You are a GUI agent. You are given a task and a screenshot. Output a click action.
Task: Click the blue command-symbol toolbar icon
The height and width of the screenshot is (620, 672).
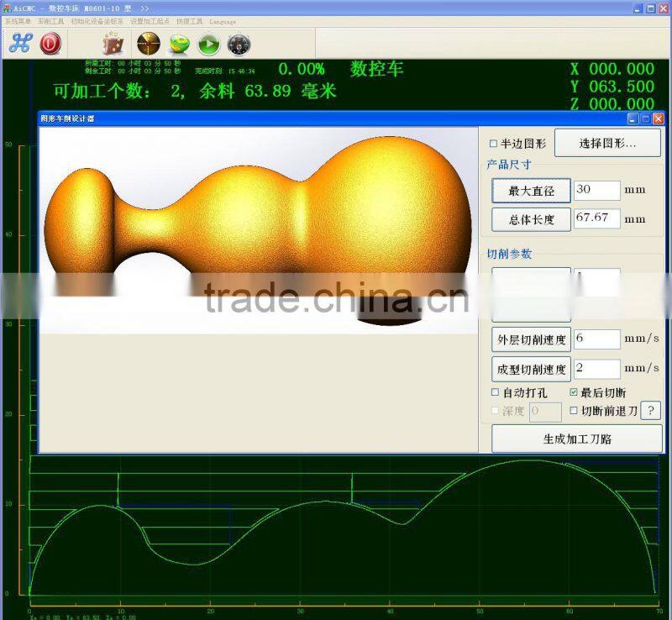click(19, 43)
